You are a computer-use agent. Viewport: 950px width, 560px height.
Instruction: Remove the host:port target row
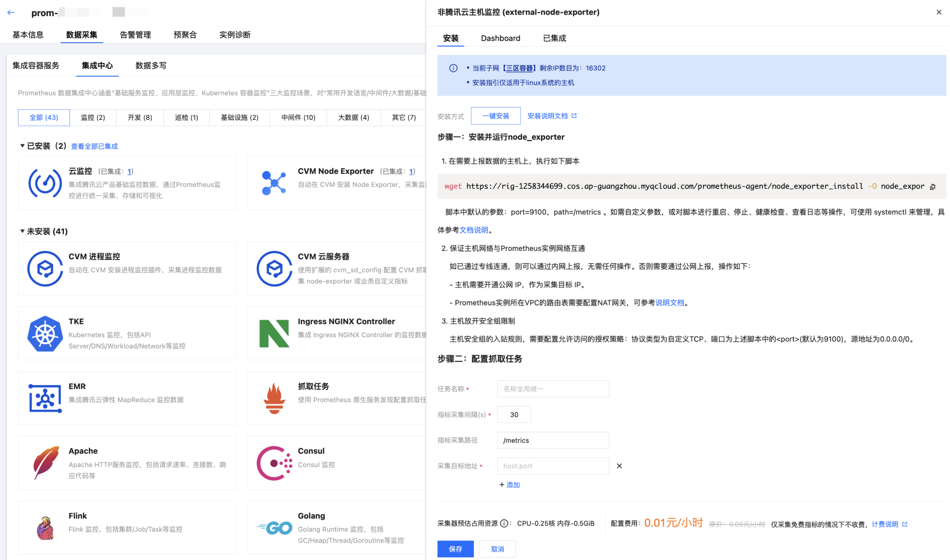click(619, 466)
